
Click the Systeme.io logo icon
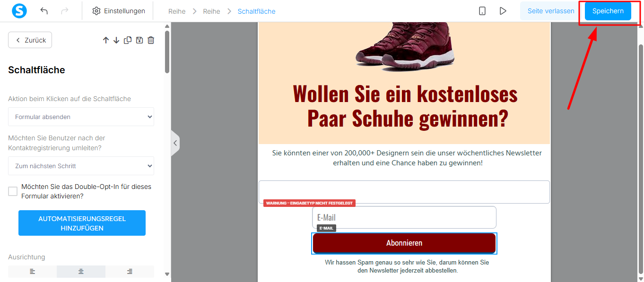tap(19, 11)
